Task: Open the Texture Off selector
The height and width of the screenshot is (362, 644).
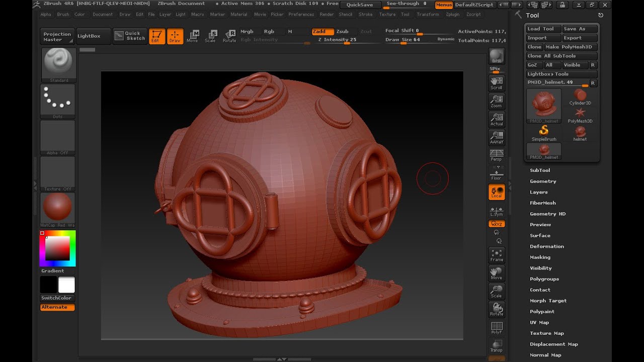Action: pos(58,173)
